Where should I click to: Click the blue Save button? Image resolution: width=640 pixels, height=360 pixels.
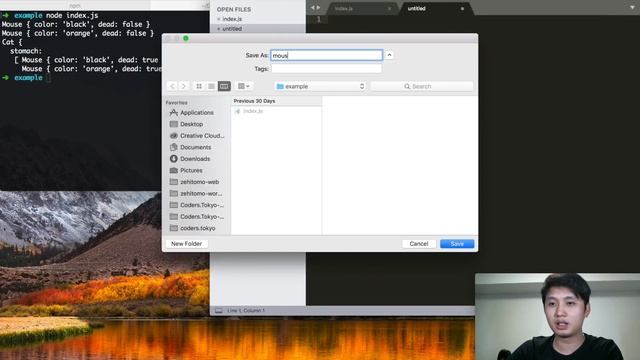[x=457, y=244]
